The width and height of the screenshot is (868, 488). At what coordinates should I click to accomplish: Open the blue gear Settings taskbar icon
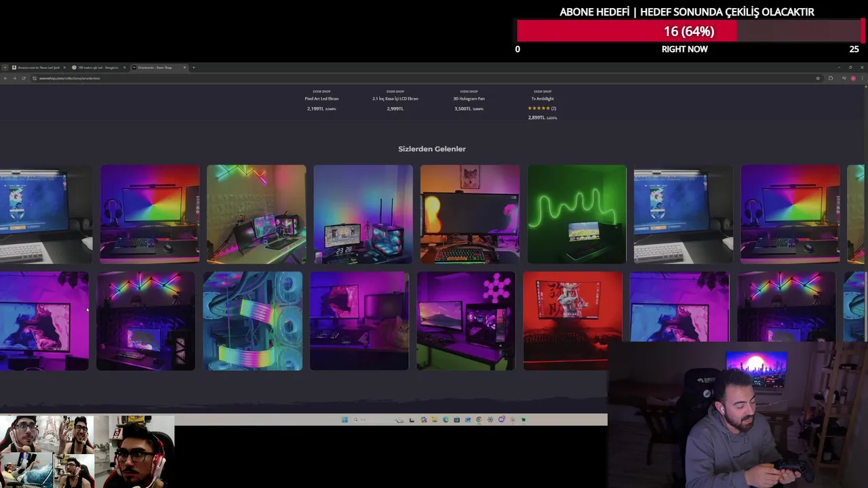point(490,420)
